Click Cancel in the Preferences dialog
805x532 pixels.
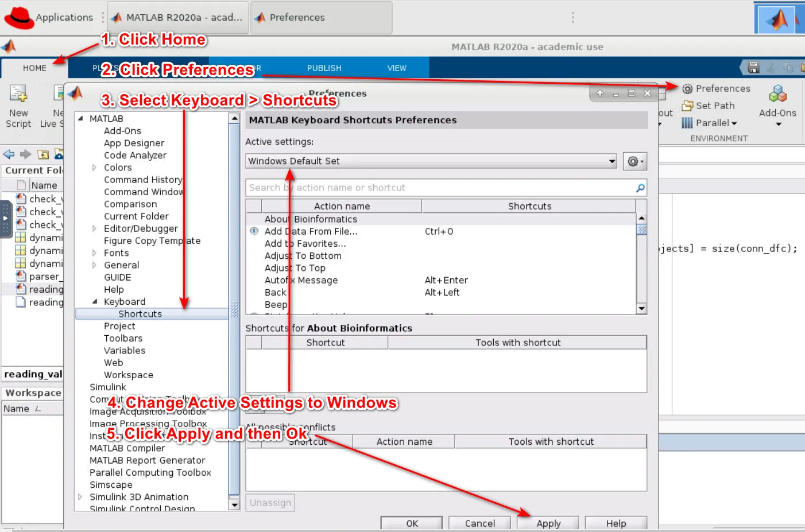[480, 523]
